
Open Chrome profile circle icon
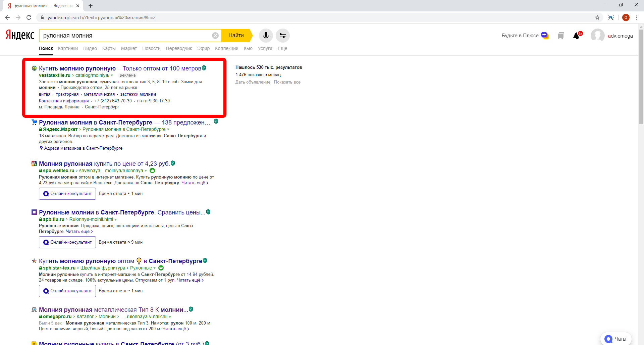[x=626, y=17]
